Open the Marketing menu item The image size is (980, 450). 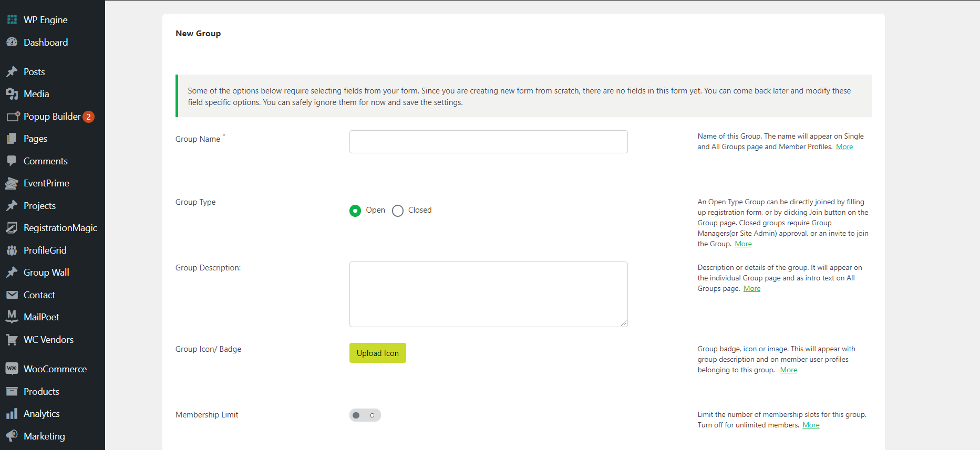(44, 436)
